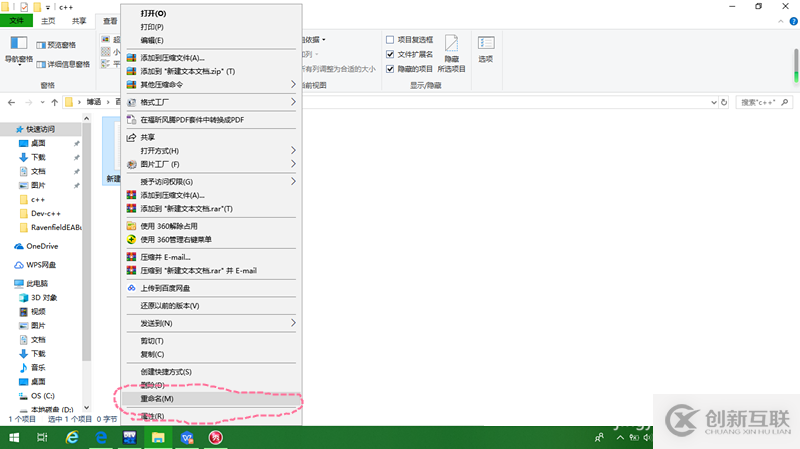Toggle 隐藏的项目 checkbox

(x=390, y=69)
